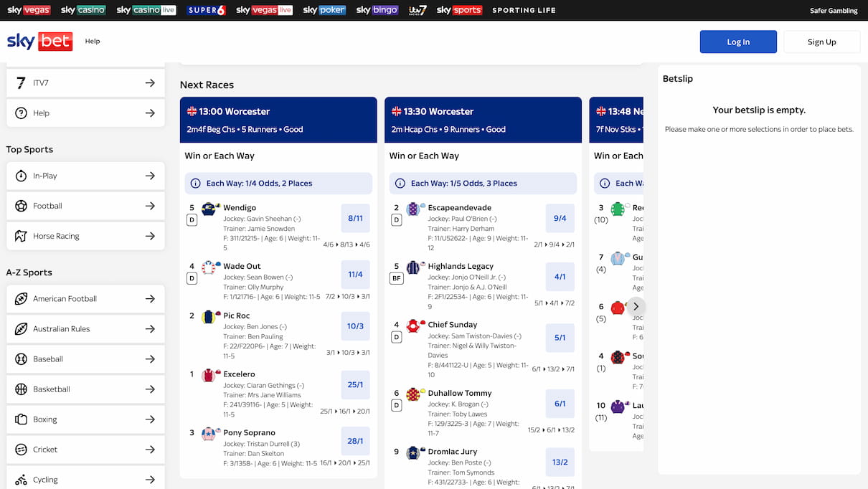The height and width of the screenshot is (489, 868).
Task: Click the Horse Racing horse icon
Action: click(21, 236)
